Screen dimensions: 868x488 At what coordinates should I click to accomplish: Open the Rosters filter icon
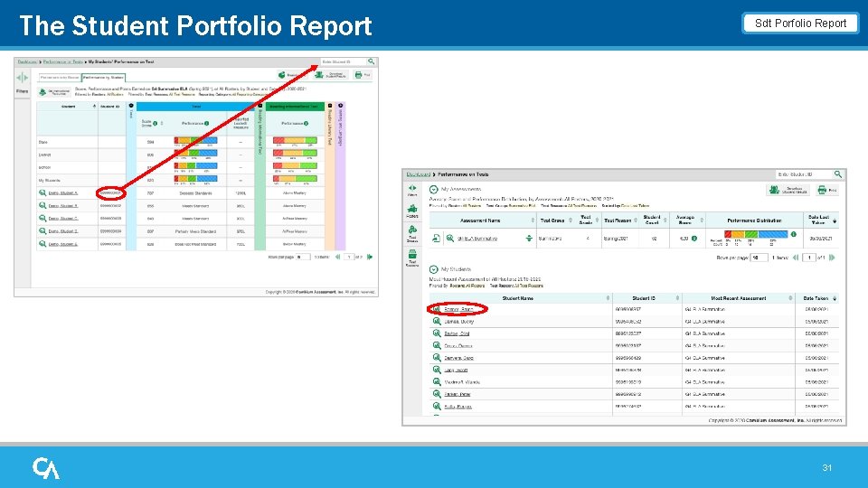pyautogui.click(x=412, y=211)
